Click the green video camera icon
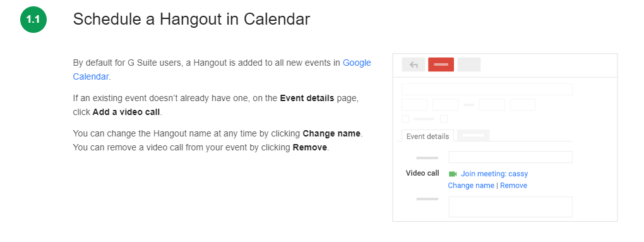This screenshot has height=242, width=644. click(453, 174)
